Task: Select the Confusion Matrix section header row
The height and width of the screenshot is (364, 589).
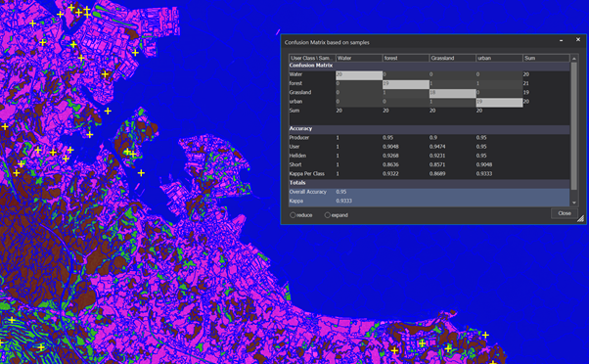Action: tap(430, 66)
